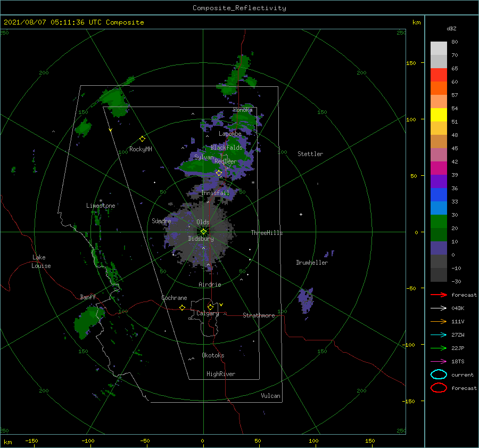Click the white 04DK arrow icon
Image resolution: width=479 pixels, height=448 pixels.
pyautogui.click(x=439, y=308)
